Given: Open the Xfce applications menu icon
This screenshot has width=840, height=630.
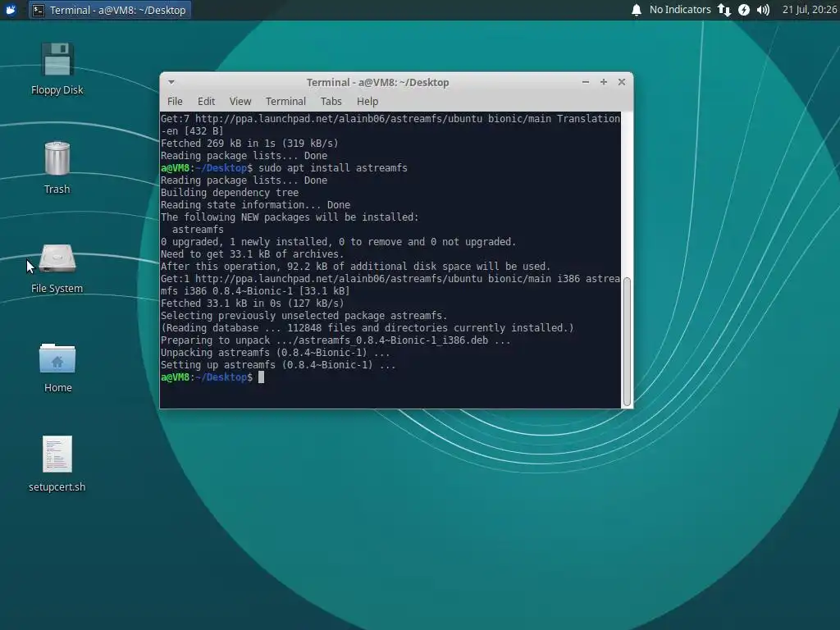Looking at the screenshot, I should [x=11, y=10].
